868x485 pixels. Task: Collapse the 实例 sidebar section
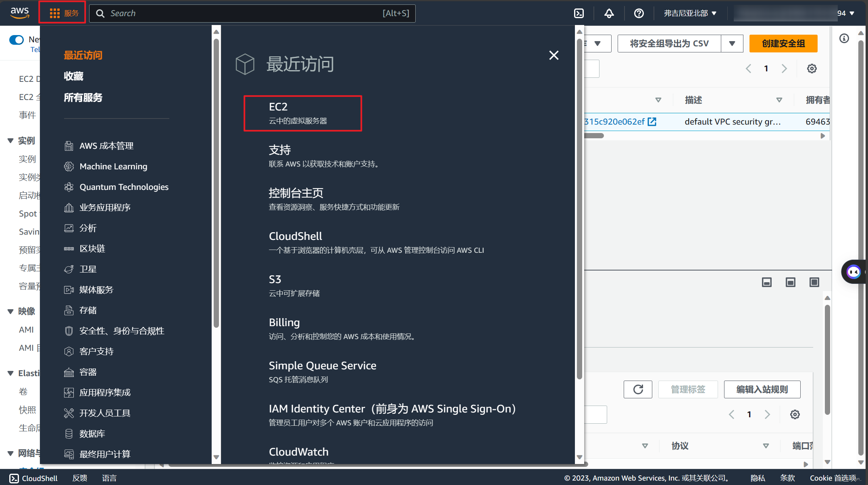tap(10, 141)
